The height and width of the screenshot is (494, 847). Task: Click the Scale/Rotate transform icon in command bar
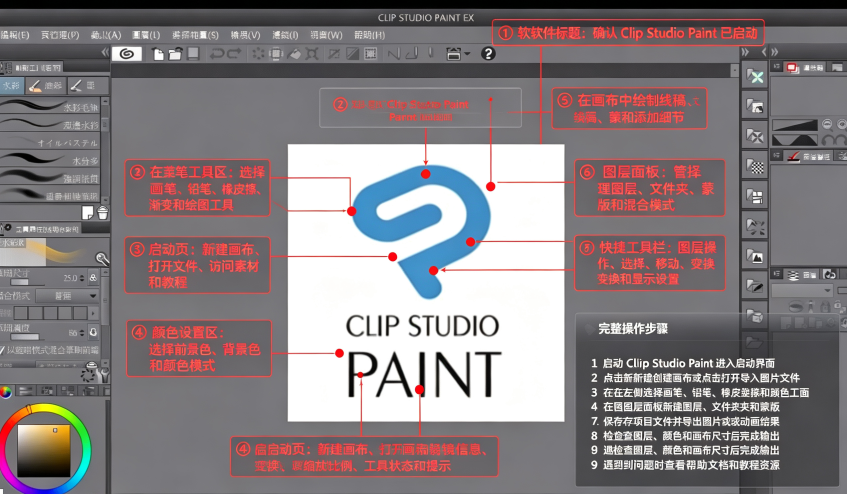312,53
